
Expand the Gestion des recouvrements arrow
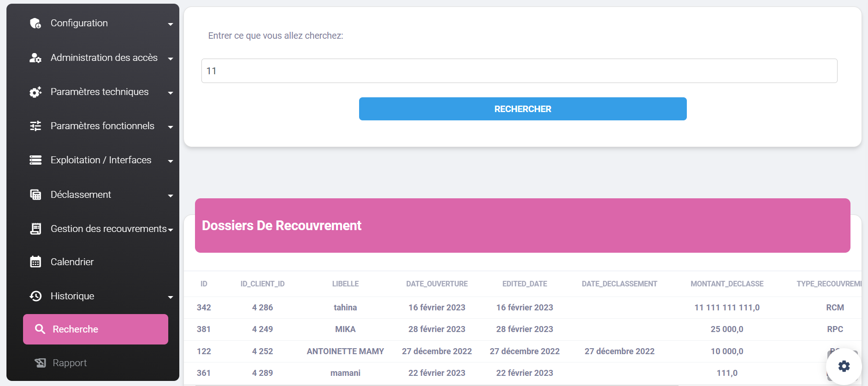pos(171,230)
